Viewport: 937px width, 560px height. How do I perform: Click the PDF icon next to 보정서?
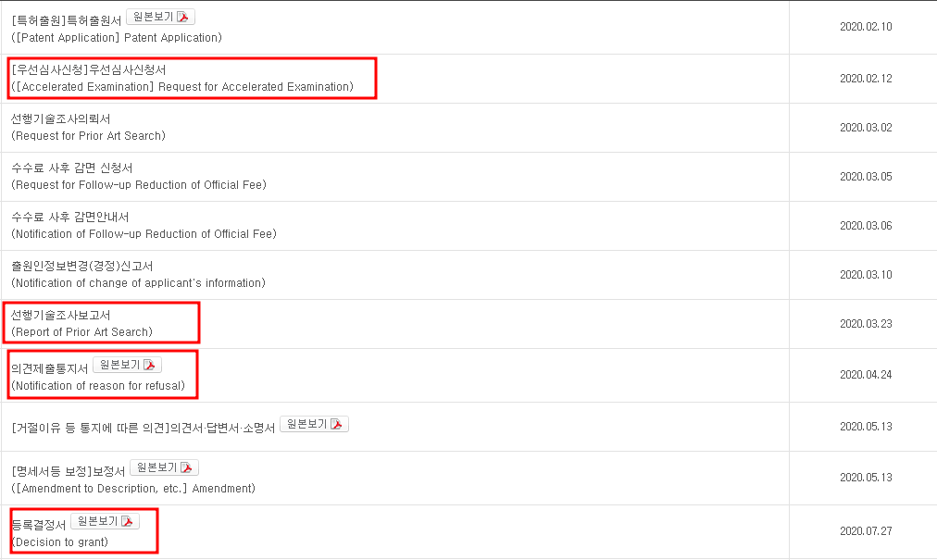tap(186, 467)
